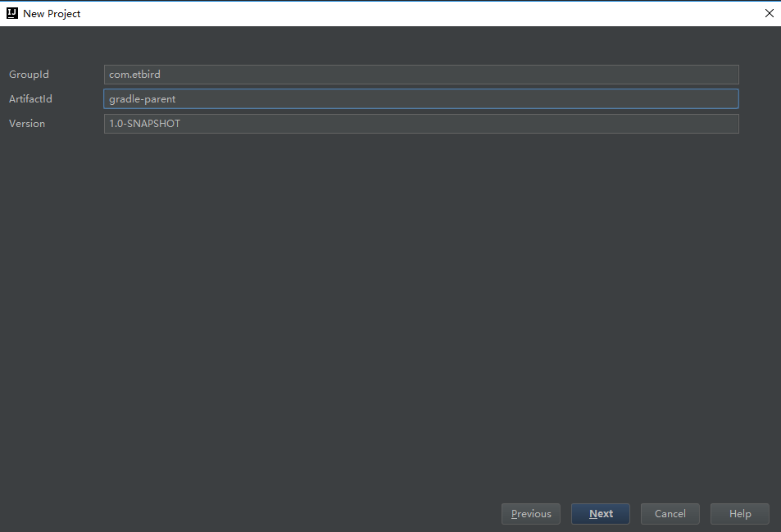The width and height of the screenshot is (781, 532).
Task: Click the Version label
Action: (x=27, y=124)
